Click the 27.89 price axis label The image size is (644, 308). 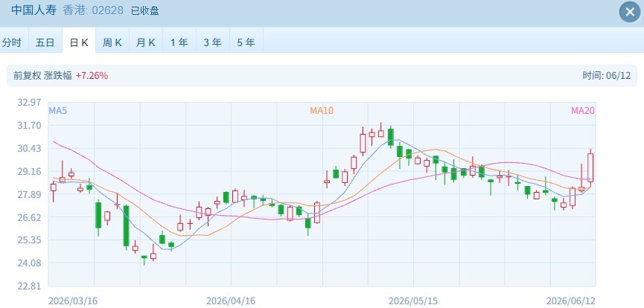(x=29, y=194)
